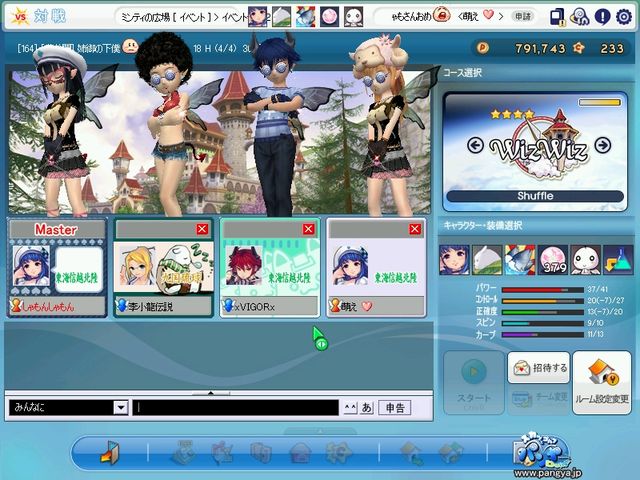
Task: Open the white mascot icon in the top bar
Action: [353, 17]
